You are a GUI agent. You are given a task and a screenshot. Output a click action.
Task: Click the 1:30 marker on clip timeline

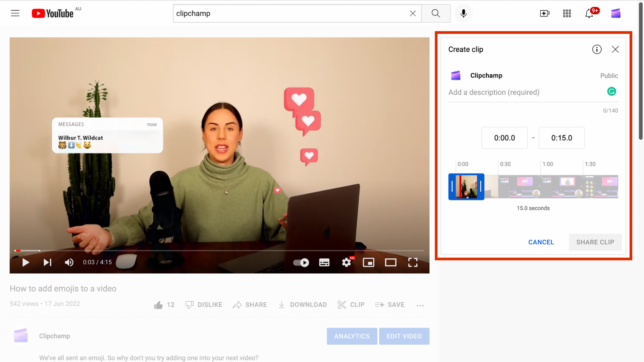(590, 164)
